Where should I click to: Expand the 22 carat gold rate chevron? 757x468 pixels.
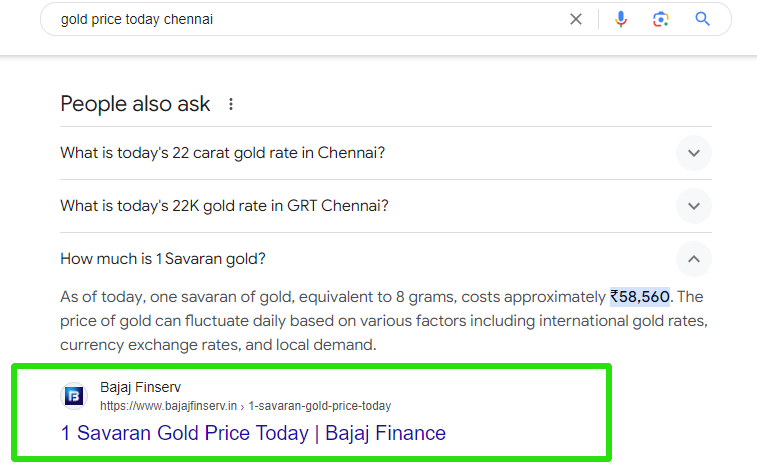(x=694, y=153)
